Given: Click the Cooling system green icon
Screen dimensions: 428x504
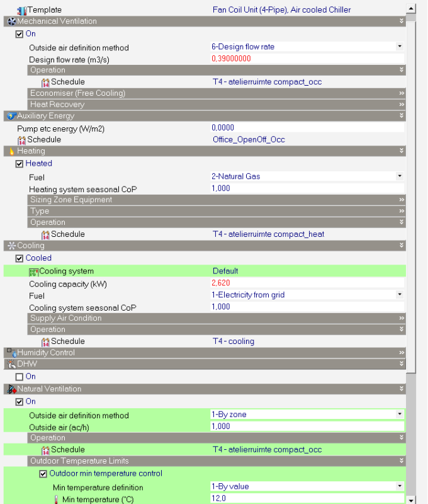Looking at the screenshot, I should (34, 272).
